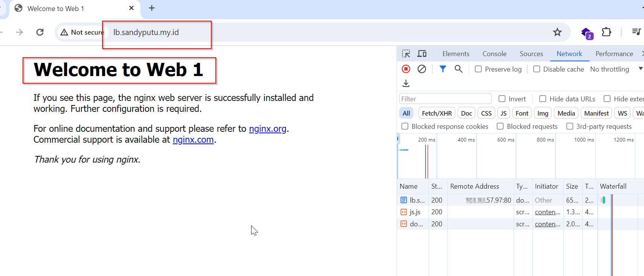Viewport: 644px width, 276px height.
Task: Toggle the device toolbar icon
Action: 422,54
